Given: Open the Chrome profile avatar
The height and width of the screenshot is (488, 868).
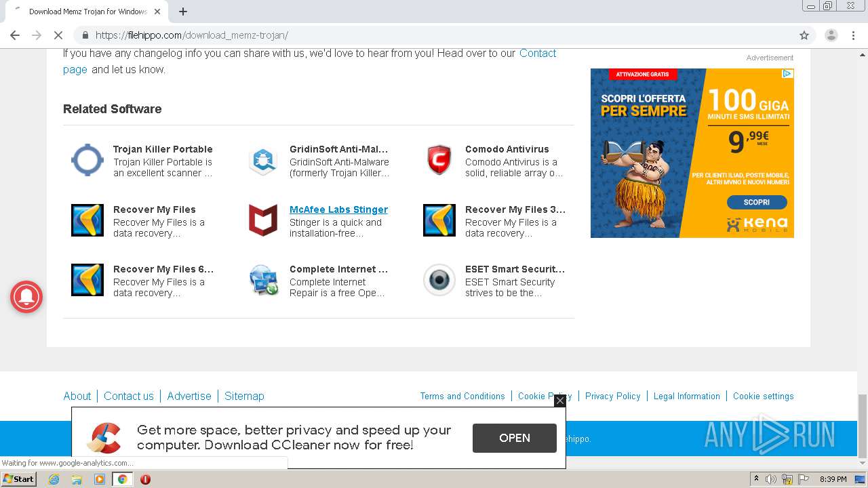Looking at the screenshot, I should point(831,35).
